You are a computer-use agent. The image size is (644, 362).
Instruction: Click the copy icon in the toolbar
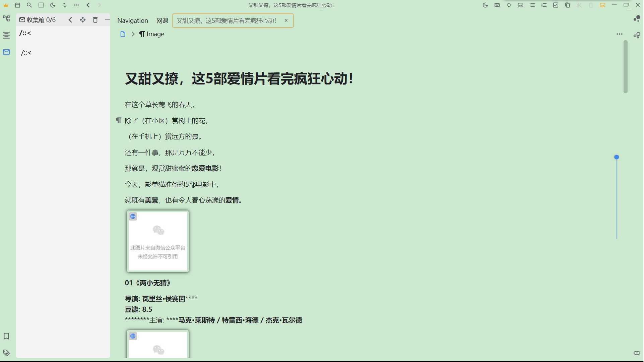click(567, 5)
